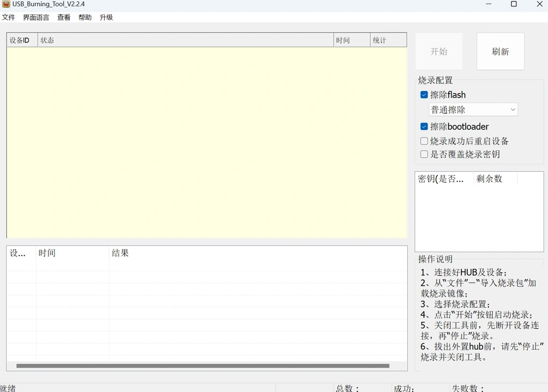Click the 就绪 status bar text
The image size is (548, 392).
click(x=8, y=388)
